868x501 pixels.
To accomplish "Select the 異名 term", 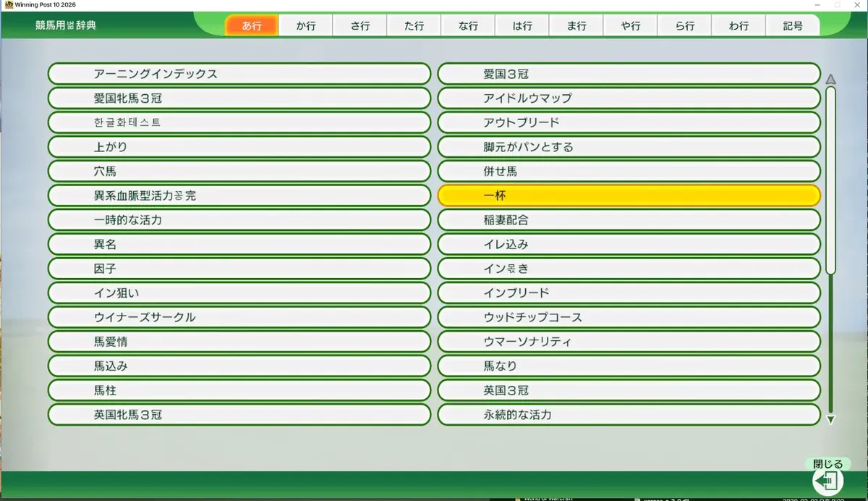I will (x=239, y=245).
